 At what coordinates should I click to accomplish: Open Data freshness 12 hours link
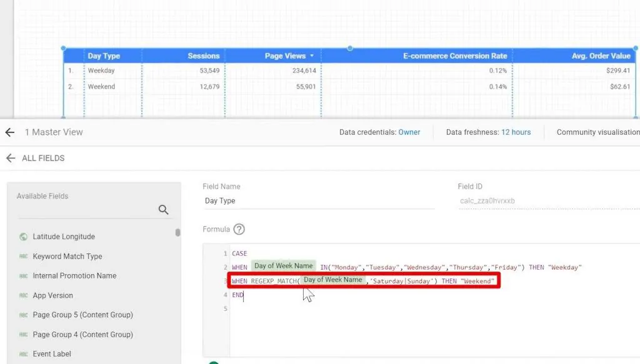(x=516, y=132)
